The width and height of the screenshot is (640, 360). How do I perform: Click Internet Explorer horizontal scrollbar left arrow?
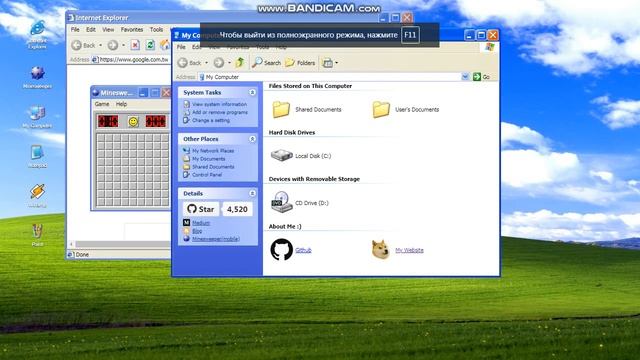(x=71, y=244)
